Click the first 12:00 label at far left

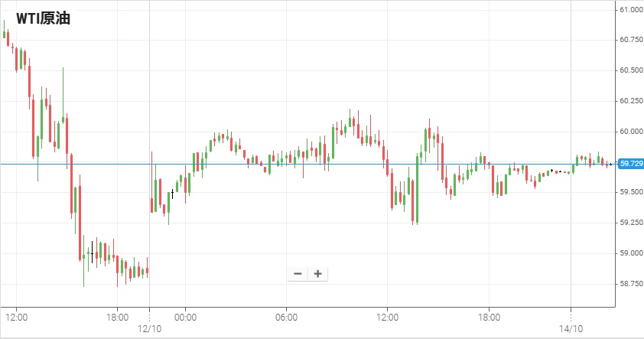17,316
